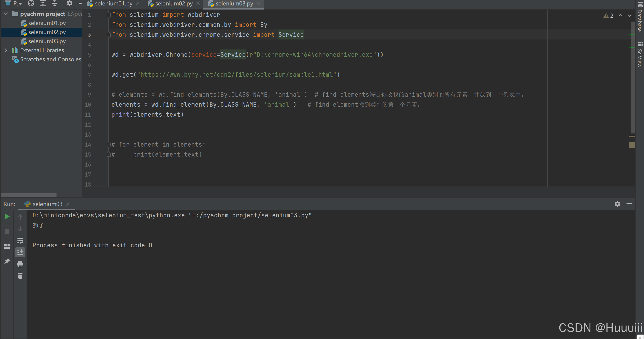This screenshot has height=339, width=644.
Task: Click the project tree horizontal scrollbar
Action: (x=29, y=195)
